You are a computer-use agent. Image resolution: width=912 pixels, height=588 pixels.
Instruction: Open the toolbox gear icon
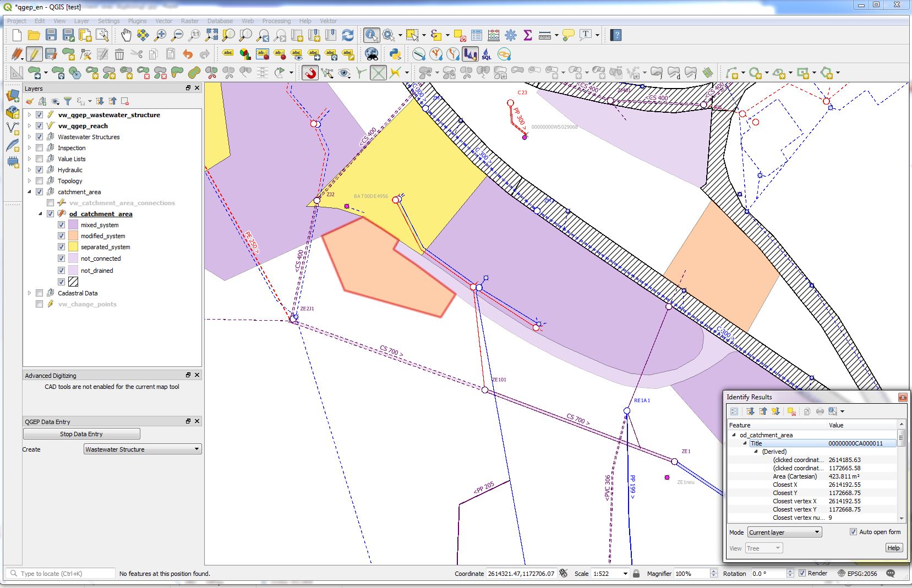pos(511,36)
